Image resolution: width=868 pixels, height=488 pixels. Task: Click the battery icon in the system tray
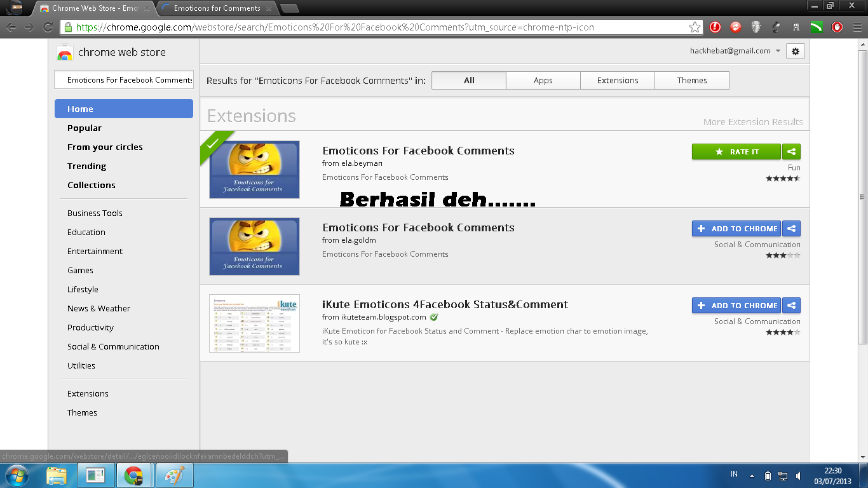pyautogui.click(x=768, y=476)
